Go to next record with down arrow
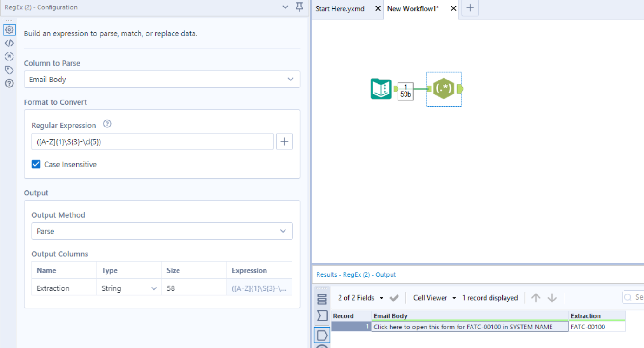This screenshot has width=644, height=348. (x=552, y=298)
